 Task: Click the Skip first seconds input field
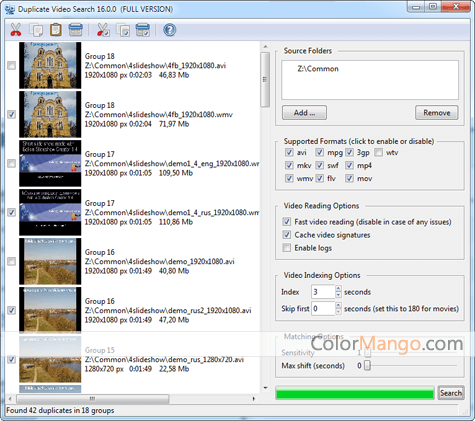323,308
